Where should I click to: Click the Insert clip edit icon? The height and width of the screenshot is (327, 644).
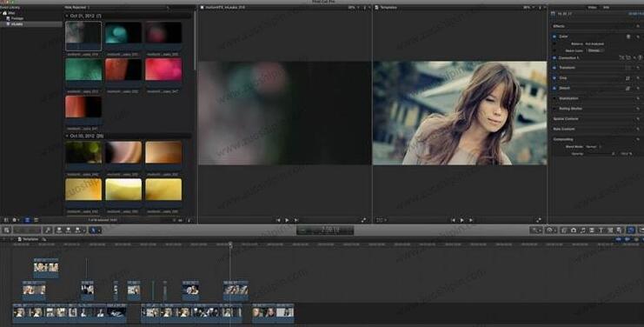coord(68,230)
